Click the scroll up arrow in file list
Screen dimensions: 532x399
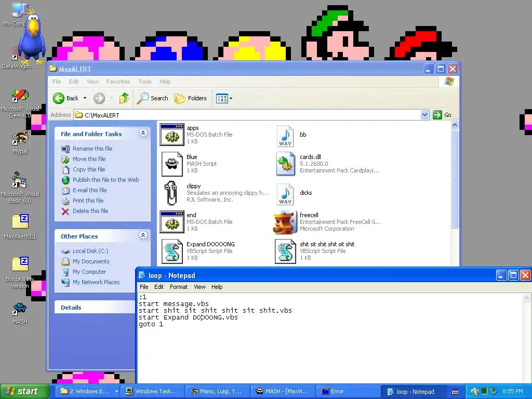(455, 125)
